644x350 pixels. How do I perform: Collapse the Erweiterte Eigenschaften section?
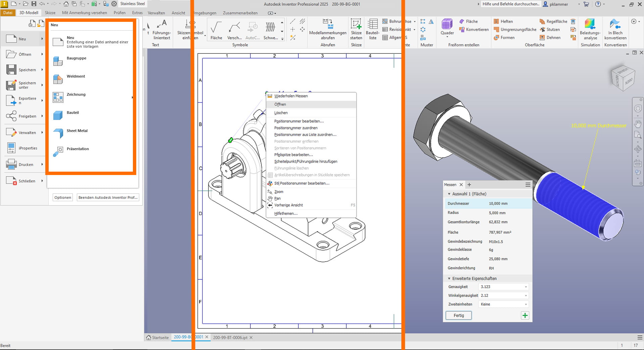coord(449,278)
